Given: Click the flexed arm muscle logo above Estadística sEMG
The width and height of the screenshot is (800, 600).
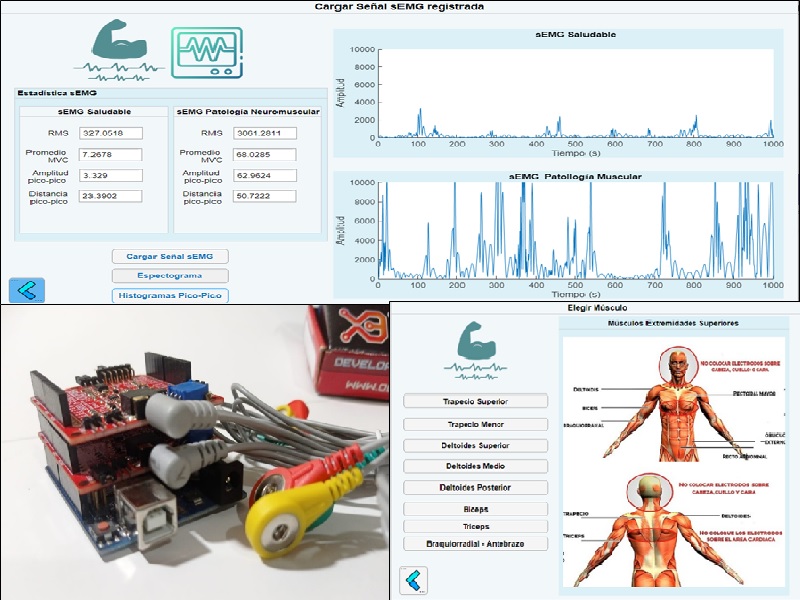Looking at the screenshot, I should coord(119,51).
